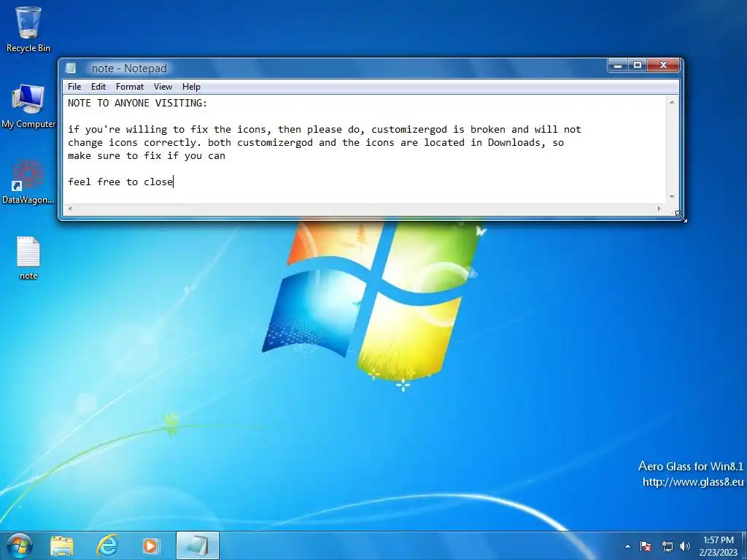Minimize the Notepad window
The image size is (747, 560).
point(618,65)
